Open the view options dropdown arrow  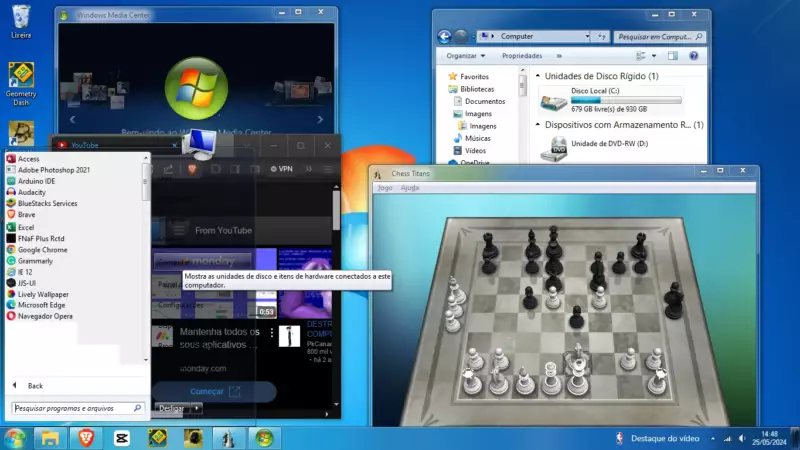[x=654, y=56]
